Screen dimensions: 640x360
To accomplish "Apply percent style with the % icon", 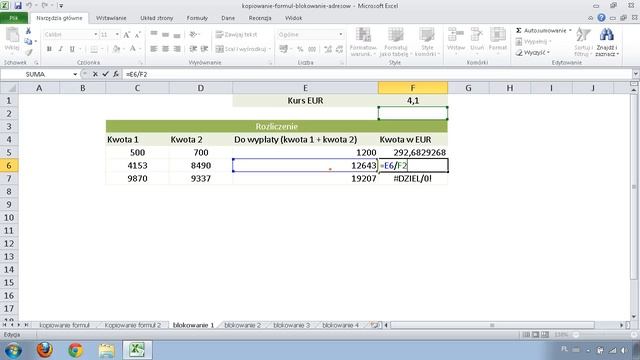I will tap(300, 49).
